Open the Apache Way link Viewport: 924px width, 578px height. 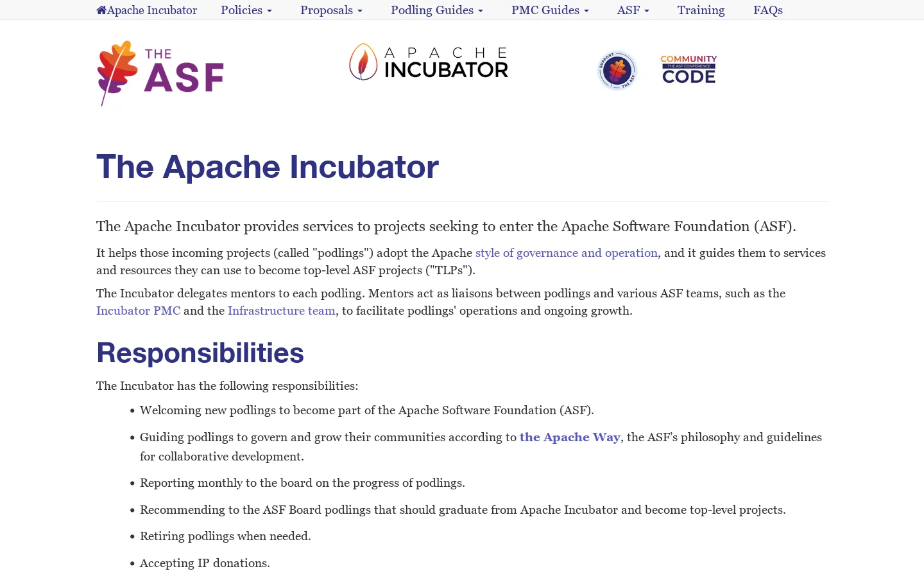570,437
